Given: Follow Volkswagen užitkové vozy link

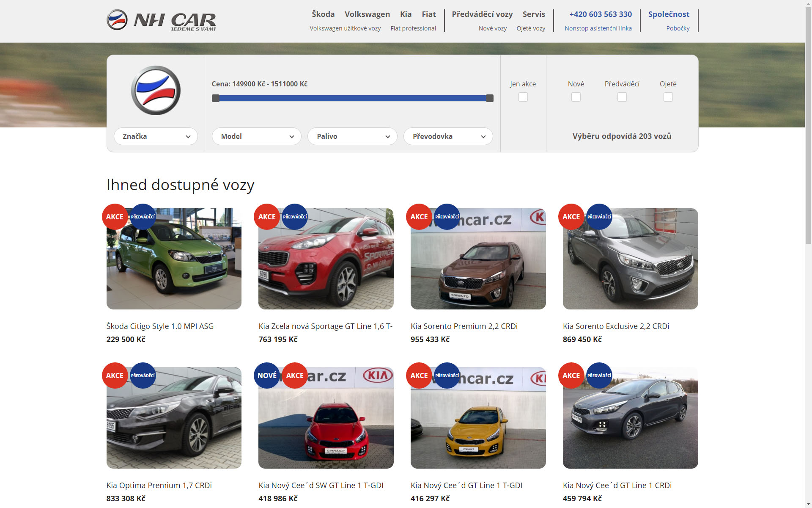Looking at the screenshot, I should pos(345,28).
